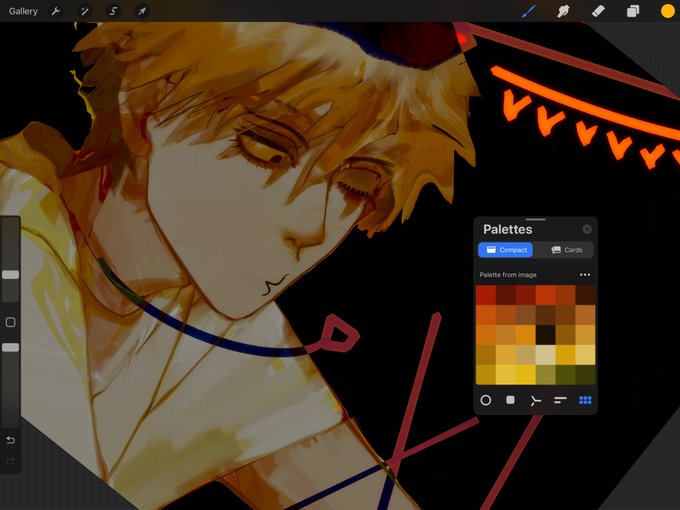Tap the square Modify button in sidebar

10,322
